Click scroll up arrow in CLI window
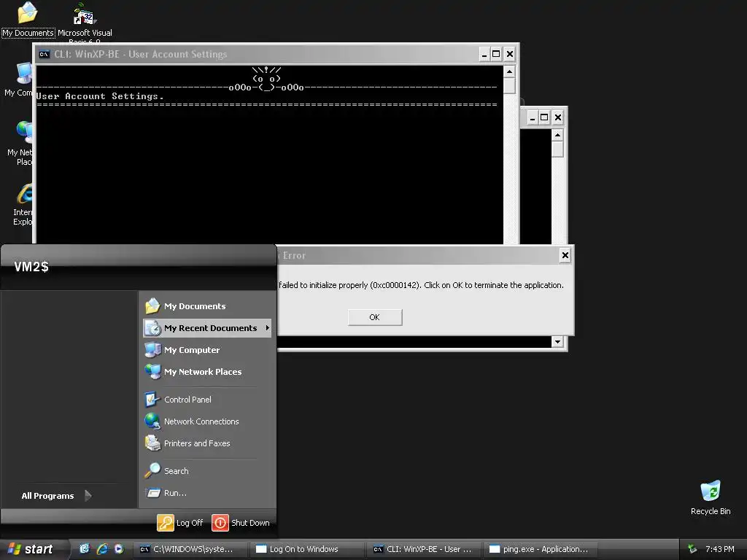The width and height of the screenshot is (747, 560). tap(509, 71)
